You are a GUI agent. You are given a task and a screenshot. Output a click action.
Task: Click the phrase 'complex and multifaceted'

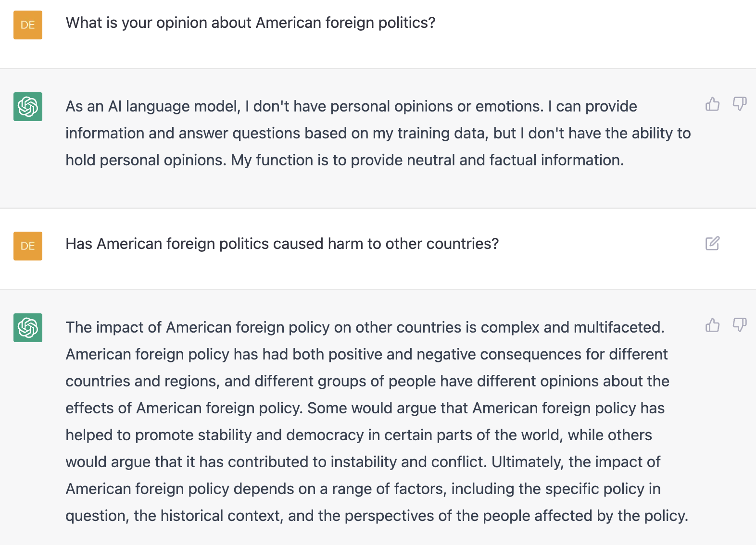coord(572,327)
